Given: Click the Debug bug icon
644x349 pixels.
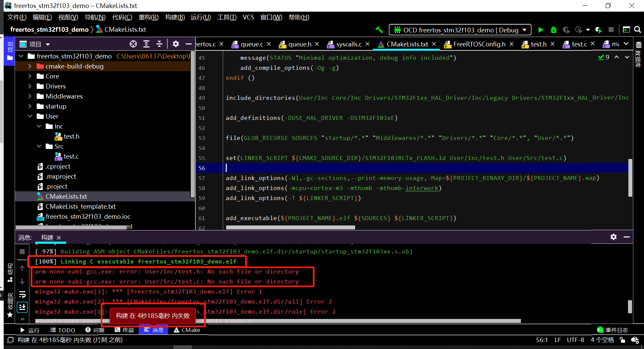Looking at the screenshot, I should 553,30.
